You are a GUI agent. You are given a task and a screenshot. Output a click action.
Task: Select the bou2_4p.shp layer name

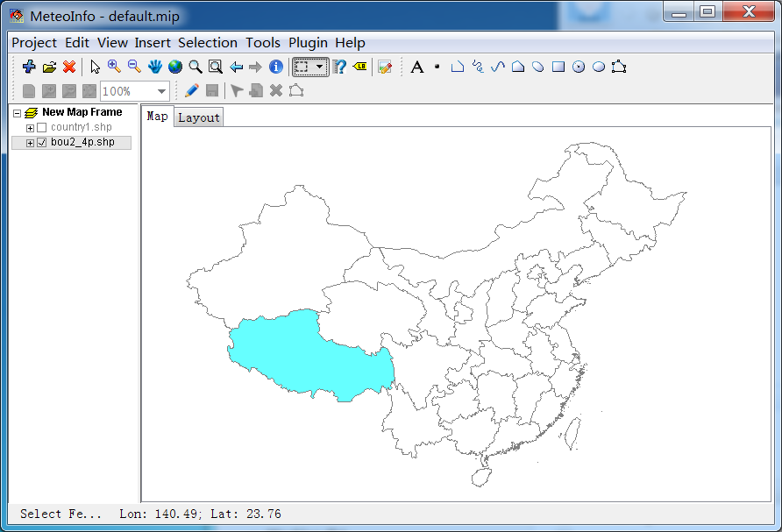tap(82, 142)
